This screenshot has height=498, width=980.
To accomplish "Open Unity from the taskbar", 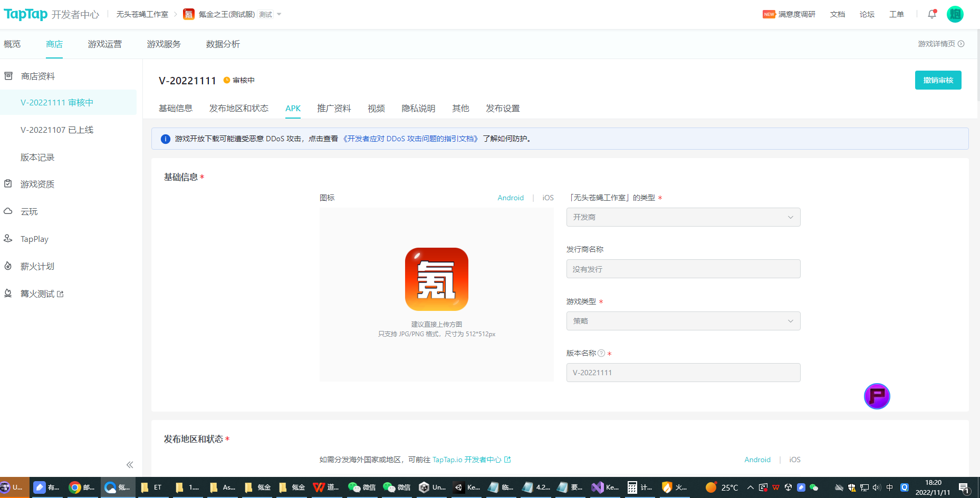I will 432,487.
